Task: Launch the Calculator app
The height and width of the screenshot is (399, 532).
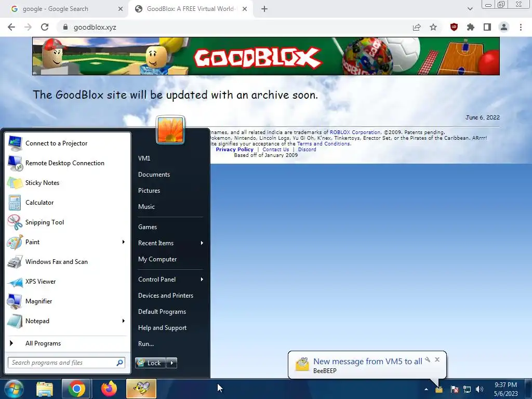Action: pyautogui.click(x=67, y=203)
